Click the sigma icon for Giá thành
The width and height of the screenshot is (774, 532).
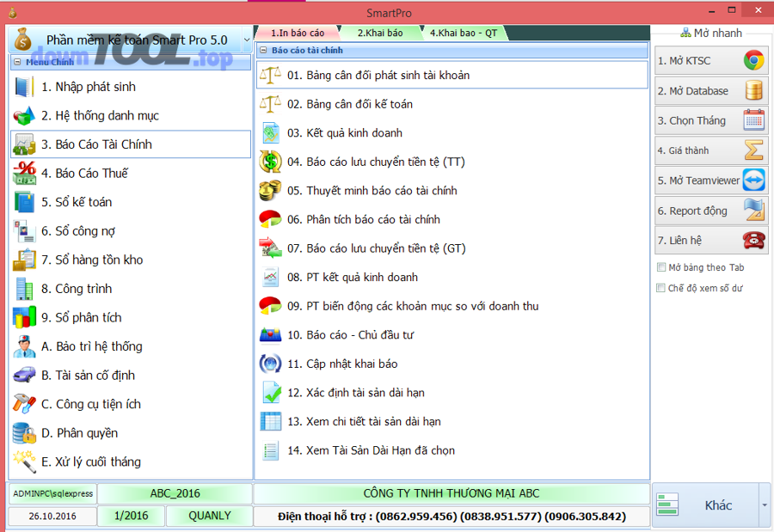(753, 150)
